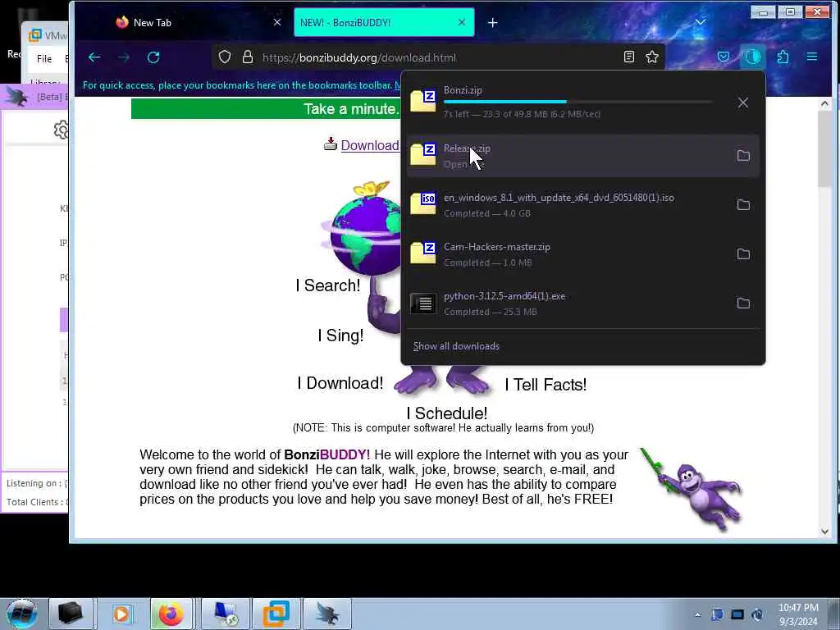Click the downloads progress toolbar icon
This screenshot has width=840, height=630.
(753, 57)
